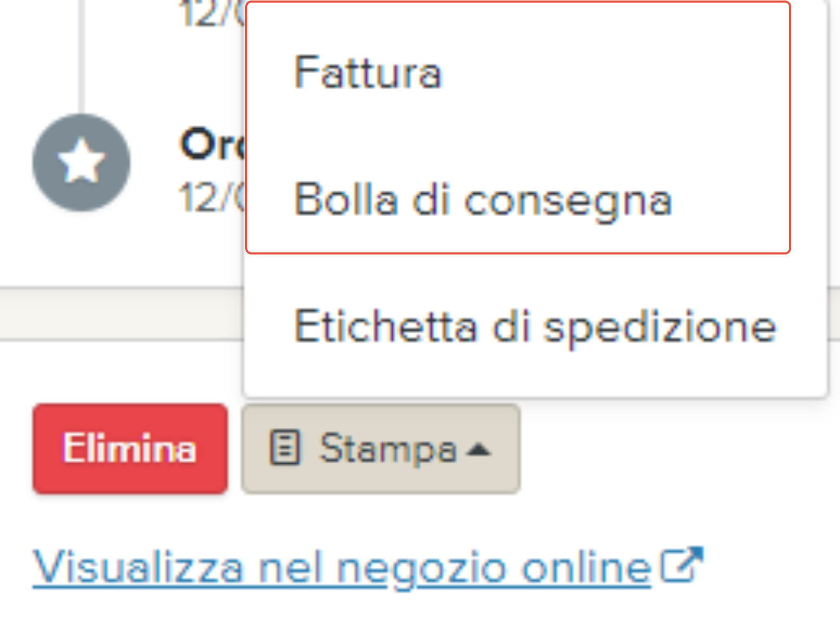Collapse the Stampa print dropdown
This screenshot has height=618, width=840.
tap(381, 449)
